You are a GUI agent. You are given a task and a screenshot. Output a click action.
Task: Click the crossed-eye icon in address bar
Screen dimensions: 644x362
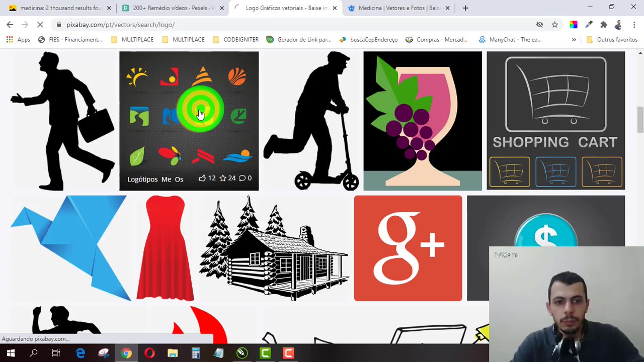pos(539,25)
